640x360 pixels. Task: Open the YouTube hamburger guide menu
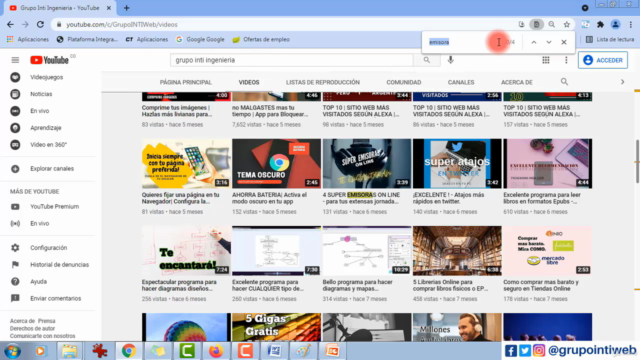[x=15, y=60]
